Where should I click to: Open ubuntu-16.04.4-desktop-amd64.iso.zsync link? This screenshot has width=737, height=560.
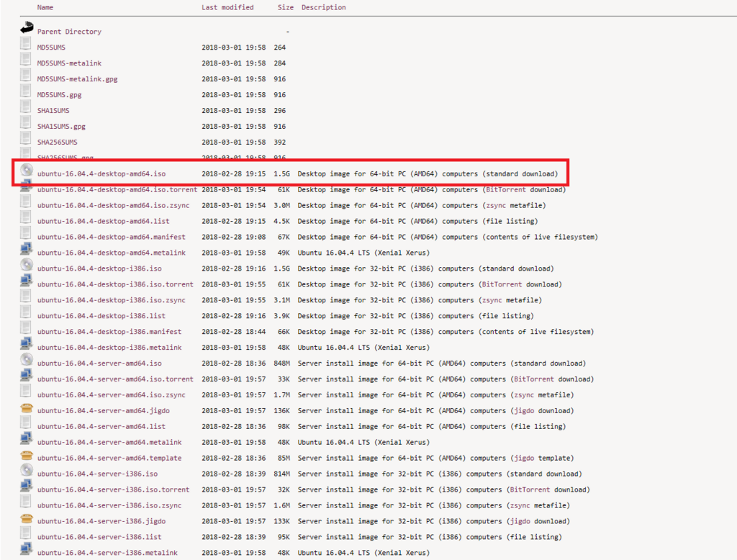[x=113, y=205]
